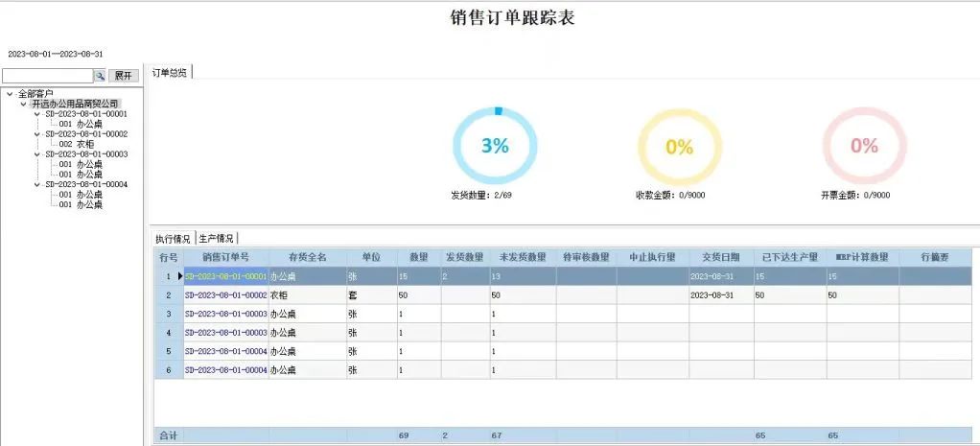Screen dimensions: 980x446
Task: Click into the customer search input box
Action: (x=47, y=76)
